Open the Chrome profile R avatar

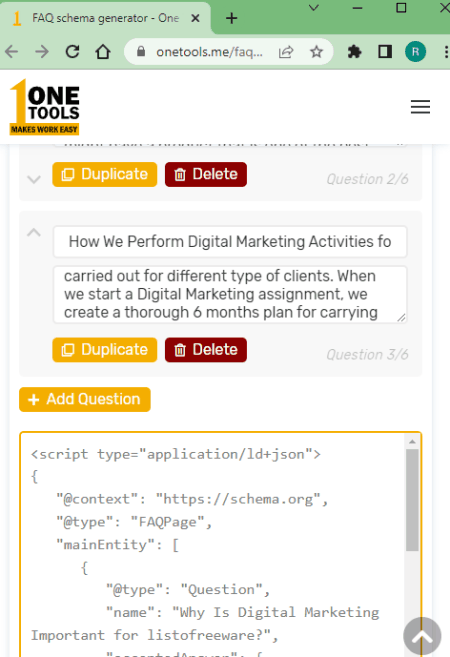[415, 52]
